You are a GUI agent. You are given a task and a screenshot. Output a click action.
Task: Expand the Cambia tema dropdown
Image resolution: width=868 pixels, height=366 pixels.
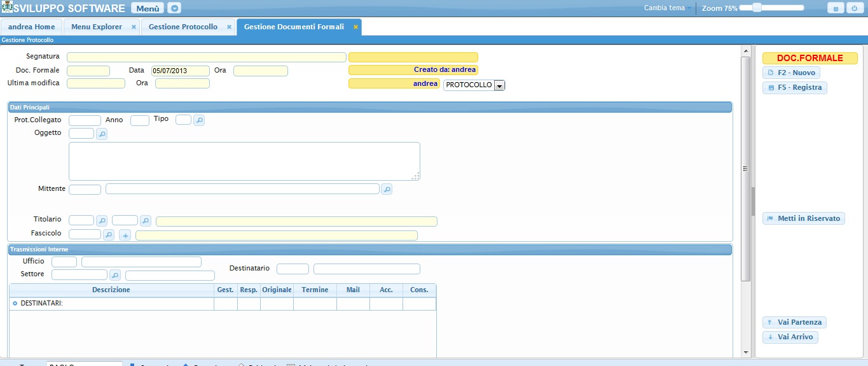[689, 8]
